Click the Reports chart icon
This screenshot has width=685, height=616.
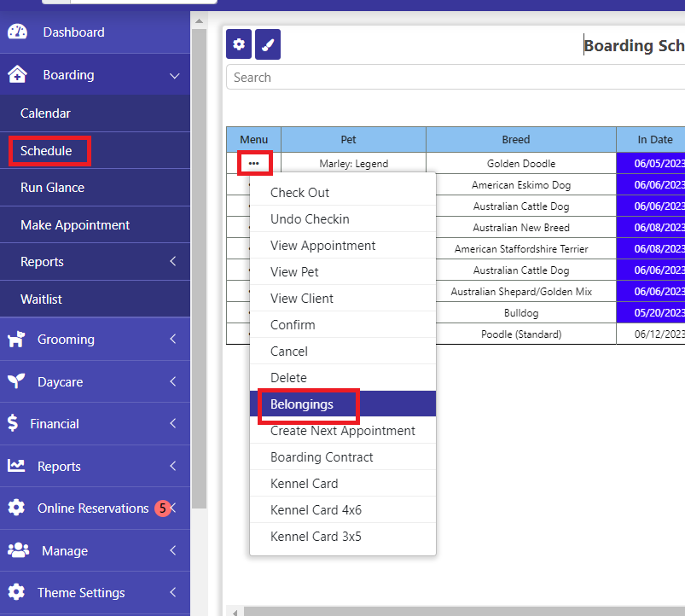pyautogui.click(x=15, y=467)
